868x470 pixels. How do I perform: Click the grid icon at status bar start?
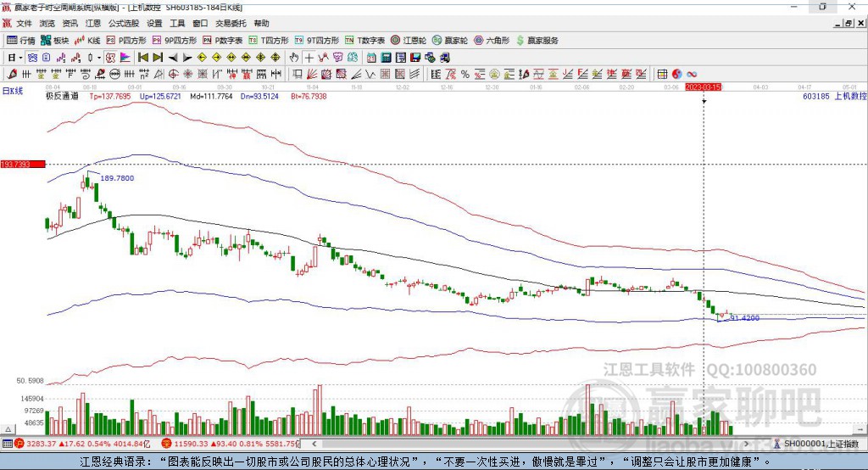(7, 444)
